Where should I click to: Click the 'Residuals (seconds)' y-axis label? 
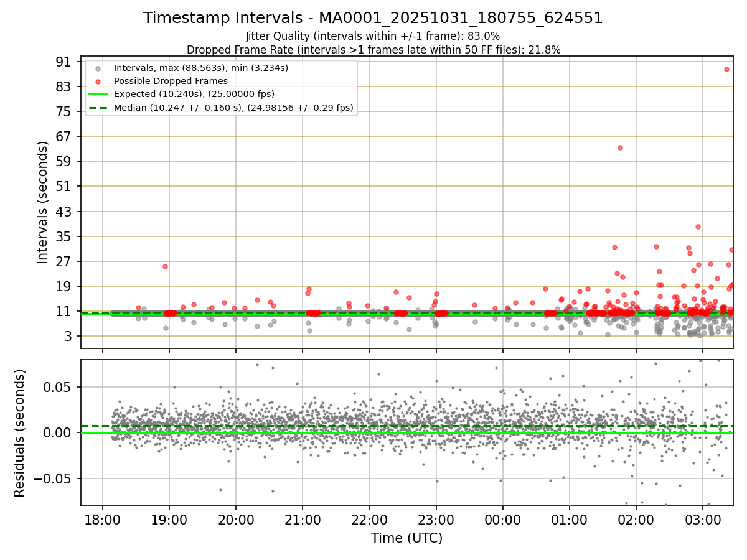click(19, 433)
